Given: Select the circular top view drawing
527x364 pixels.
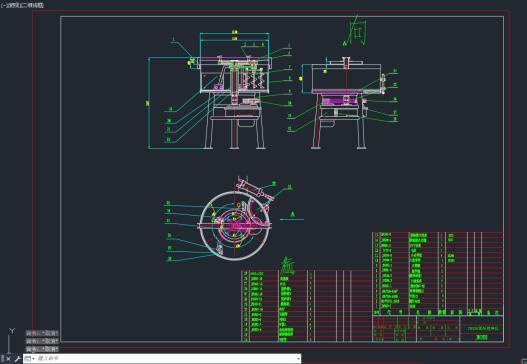Looking at the screenshot, I should click(234, 226).
